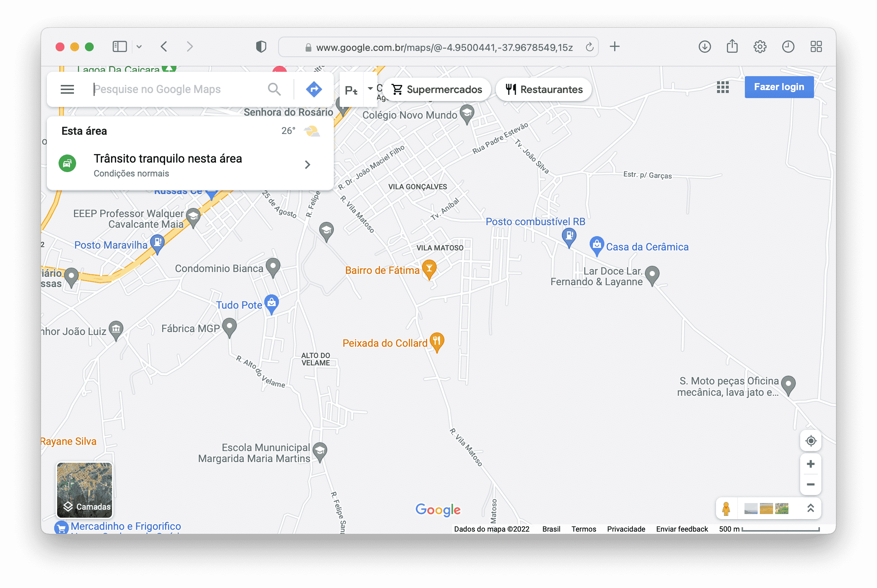Click the Google logo on the map
The height and width of the screenshot is (588, 877).
coord(438,510)
